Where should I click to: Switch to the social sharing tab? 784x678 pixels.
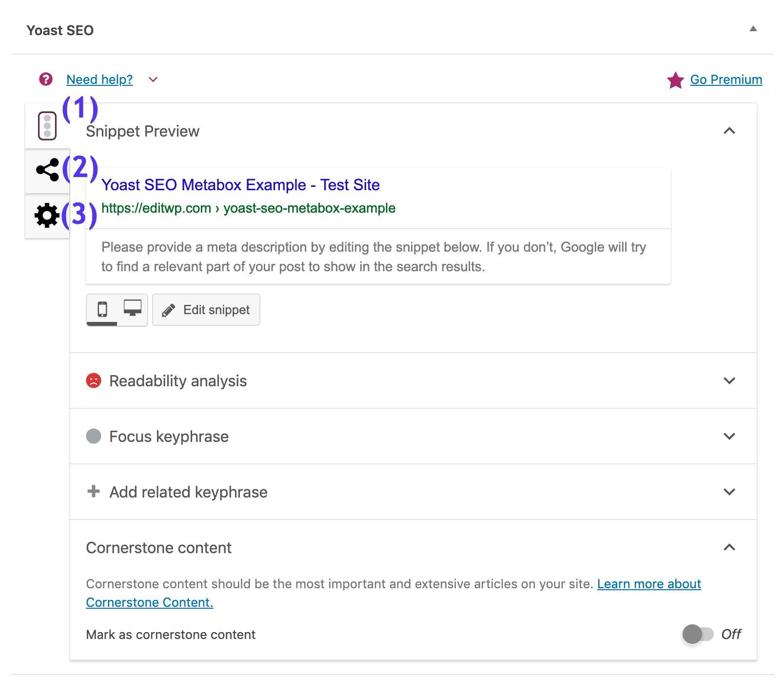pos(46,170)
